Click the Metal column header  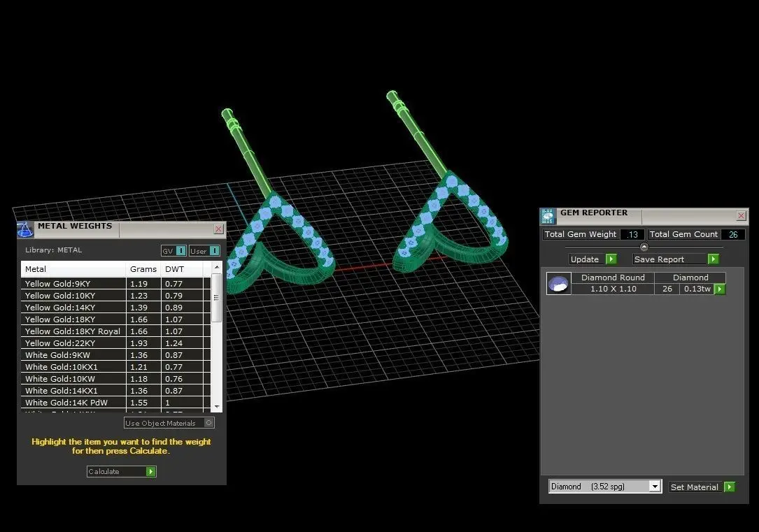(73, 269)
